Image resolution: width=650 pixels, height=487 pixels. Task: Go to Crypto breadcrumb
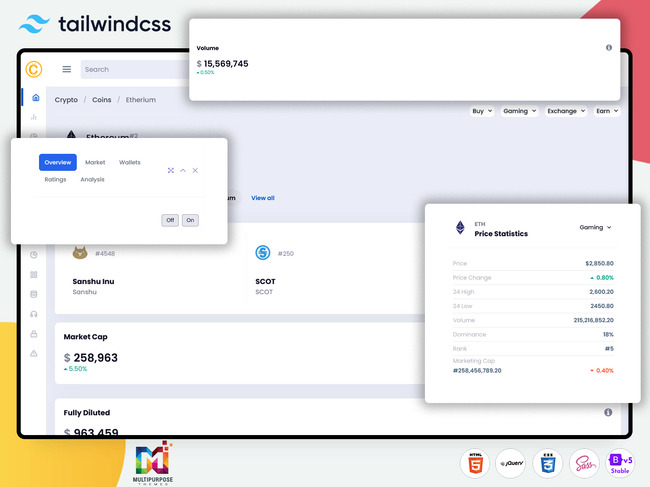click(66, 100)
